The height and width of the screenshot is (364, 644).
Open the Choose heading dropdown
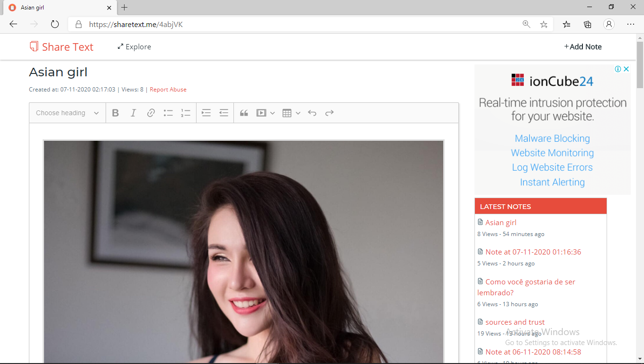[x=67, y=113]
